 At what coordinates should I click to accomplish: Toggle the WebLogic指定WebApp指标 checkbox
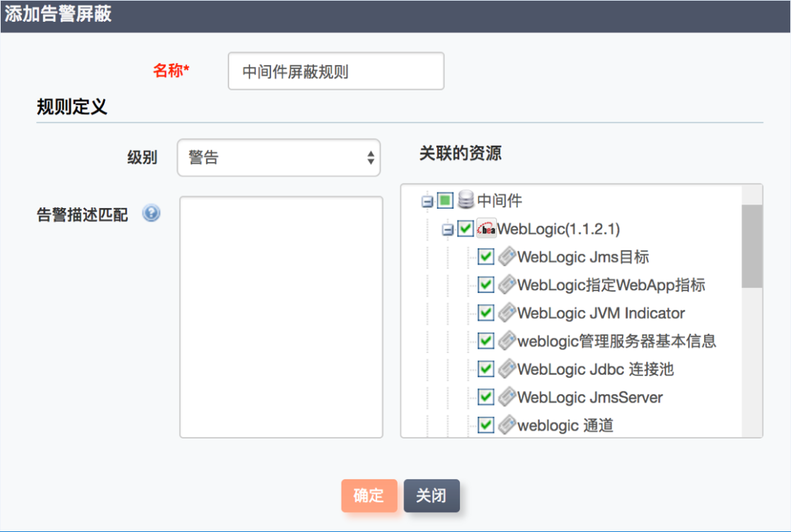tap(485, 285)
